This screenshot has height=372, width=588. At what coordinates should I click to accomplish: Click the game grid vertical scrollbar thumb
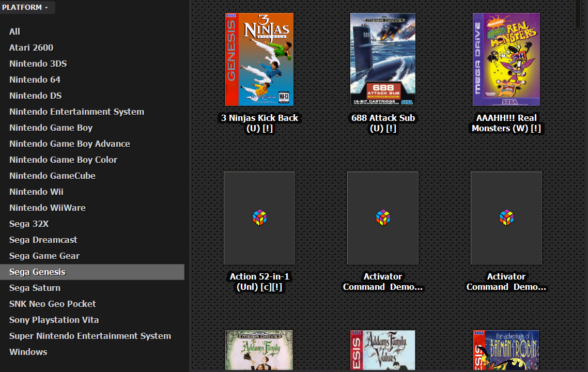click(x=578, y=14)
